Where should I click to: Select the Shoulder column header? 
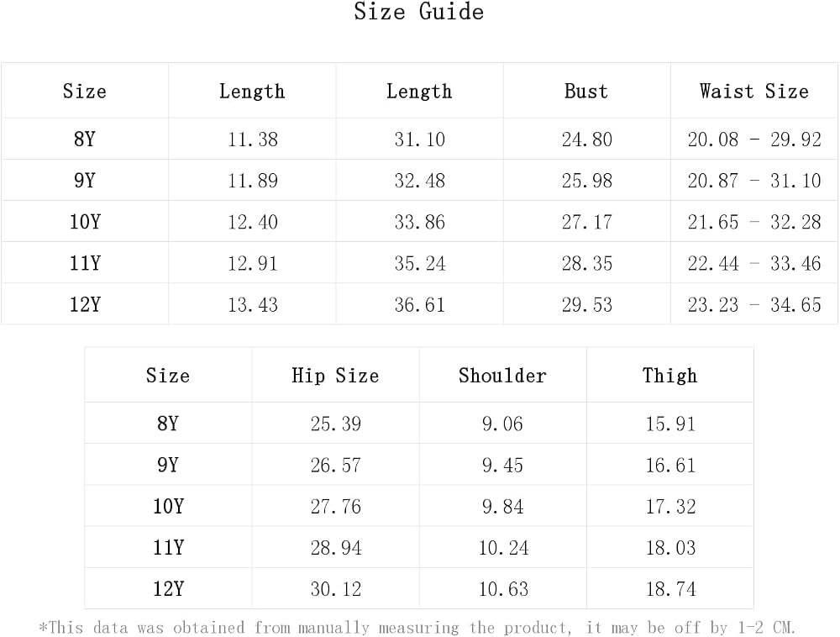(x=502, y=376)
